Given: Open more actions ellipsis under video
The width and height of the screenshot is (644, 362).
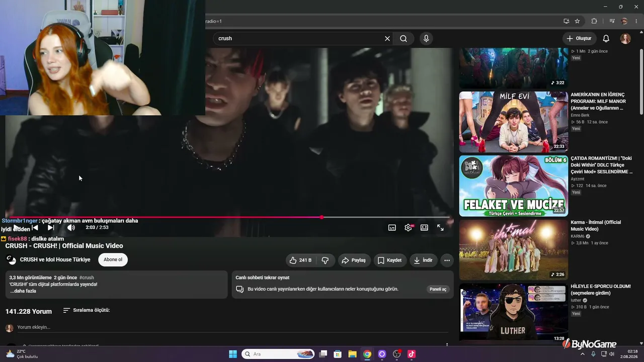Looking at the screenshot, I should 447,260.
